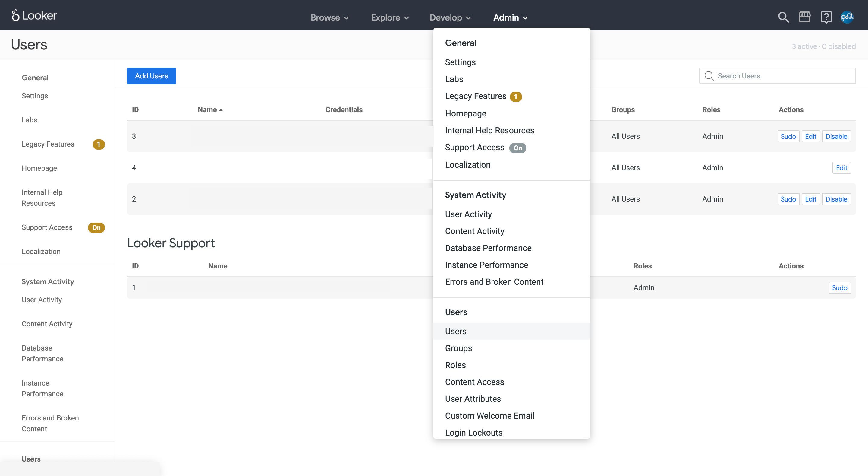
Task: Click into the Search Users field
Action: pyautogui.click(x=777, y=76)
